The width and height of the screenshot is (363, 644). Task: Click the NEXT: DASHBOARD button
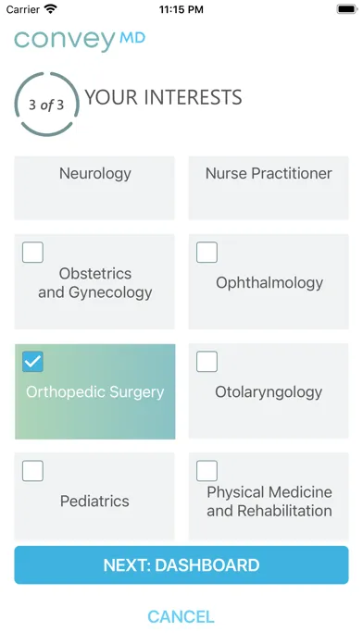click(181, 565)
